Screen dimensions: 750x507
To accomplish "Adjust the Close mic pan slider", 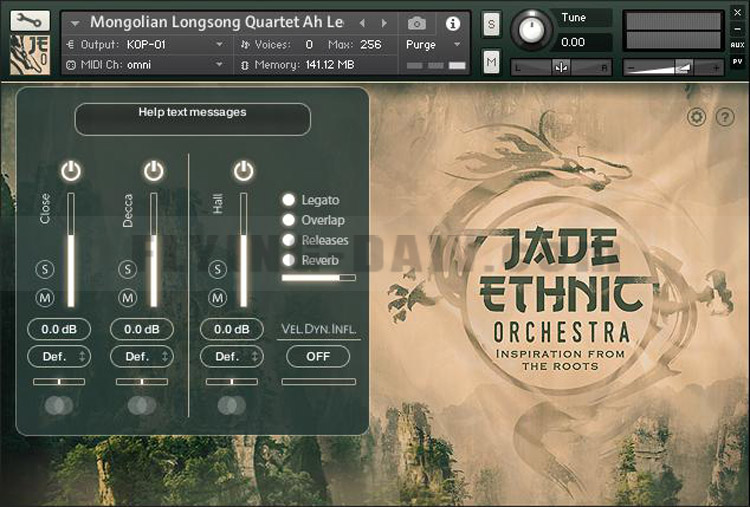I will (59, 382).
